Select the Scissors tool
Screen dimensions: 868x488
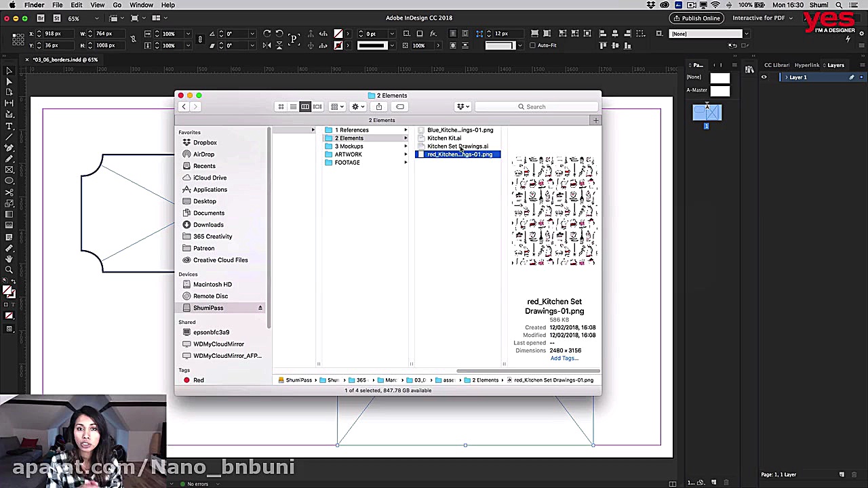(9, 192)
